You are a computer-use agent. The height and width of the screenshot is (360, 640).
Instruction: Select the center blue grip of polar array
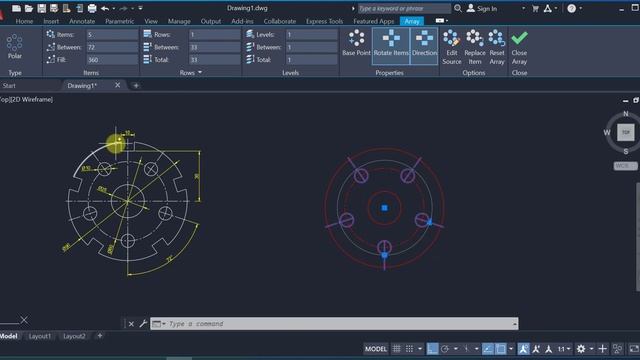[384, 208]
